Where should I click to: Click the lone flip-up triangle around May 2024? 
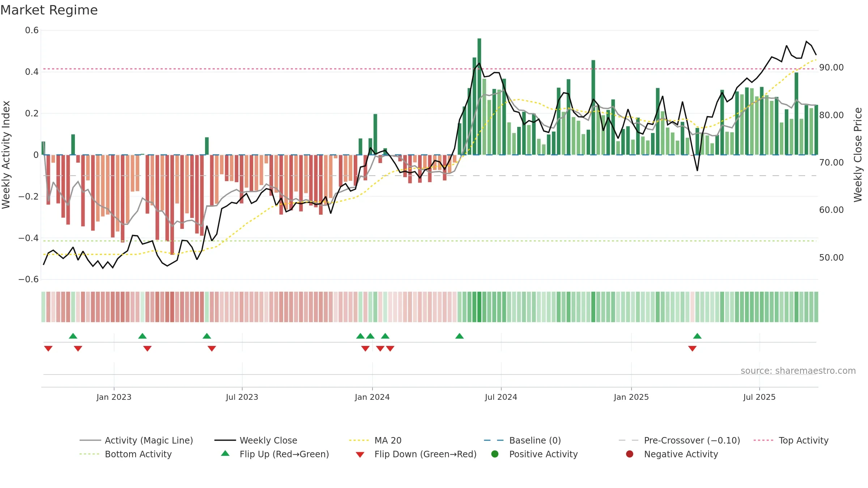click(x=459, y=336)
